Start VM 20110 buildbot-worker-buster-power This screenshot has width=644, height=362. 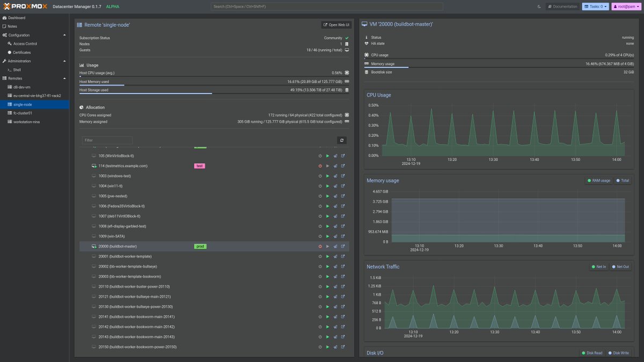[327, 286]
